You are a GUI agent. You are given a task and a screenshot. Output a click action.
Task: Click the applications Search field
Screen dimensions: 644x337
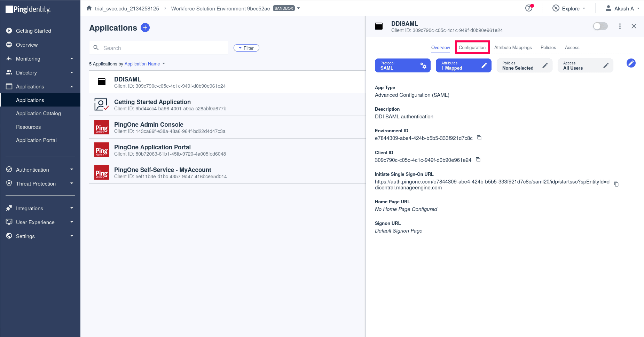coord(158,48)
